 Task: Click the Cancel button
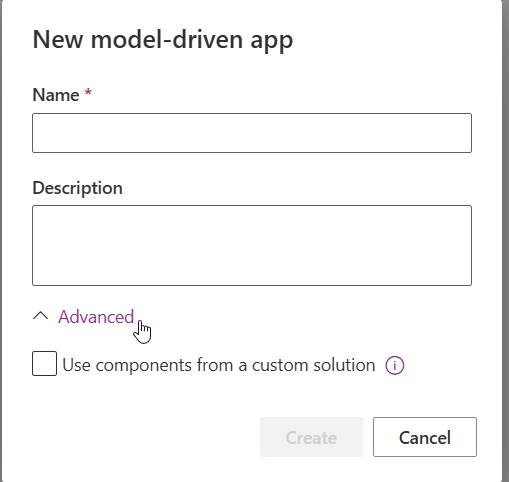point(425,437)
